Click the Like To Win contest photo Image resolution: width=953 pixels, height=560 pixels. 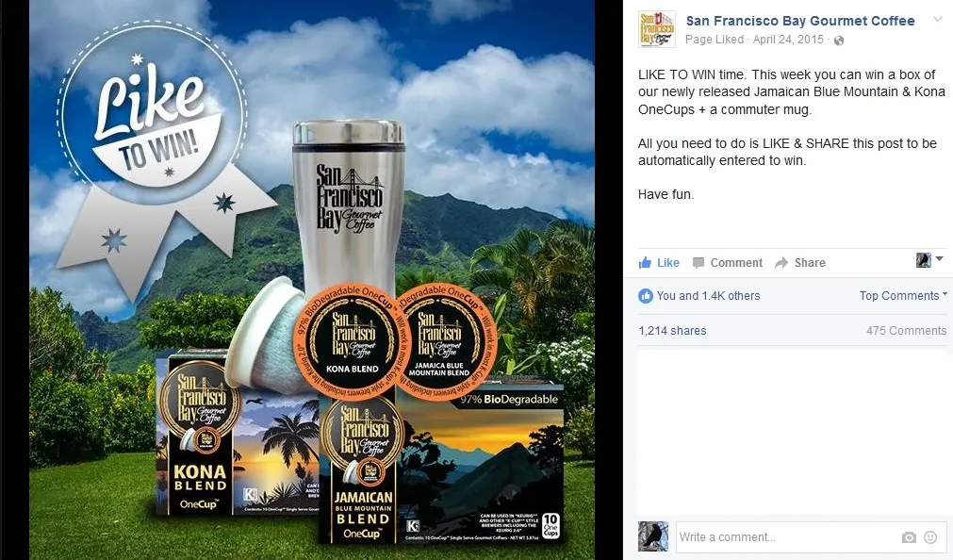coord(312,280)
